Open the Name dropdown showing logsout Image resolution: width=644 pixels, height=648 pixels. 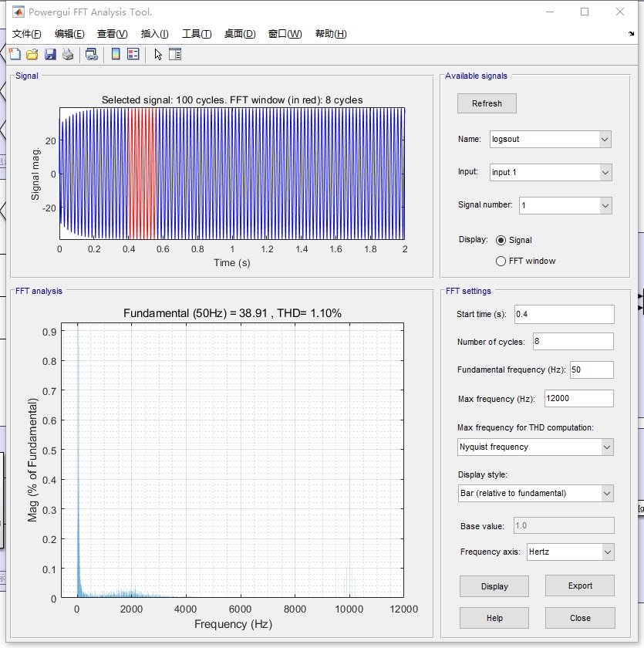[x=550, y=140]
